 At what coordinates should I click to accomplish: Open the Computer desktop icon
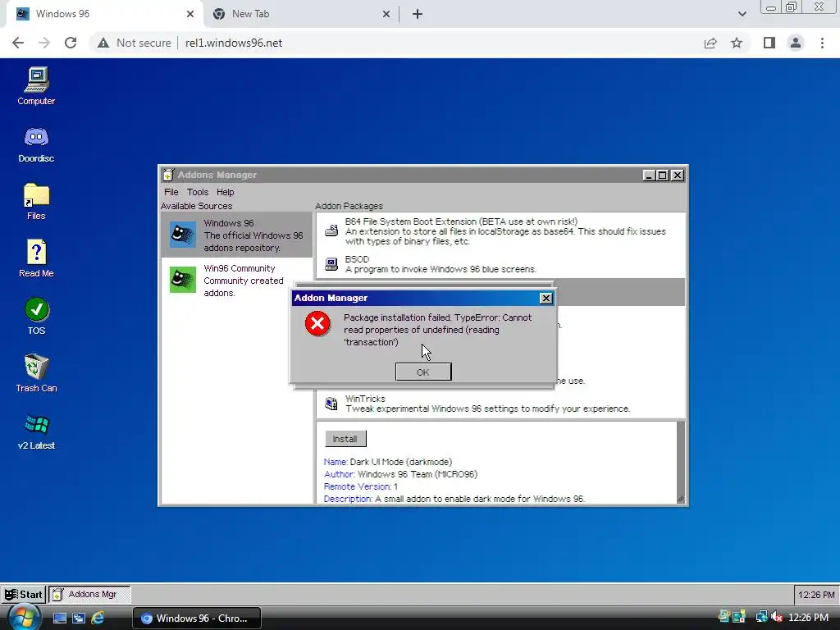point(36,85)
